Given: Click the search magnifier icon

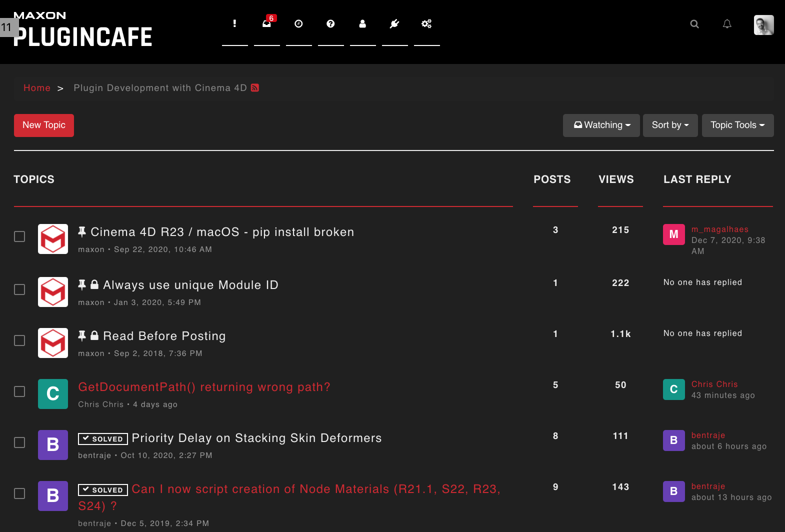Looking at the screenshot, I should click(694, 24).
